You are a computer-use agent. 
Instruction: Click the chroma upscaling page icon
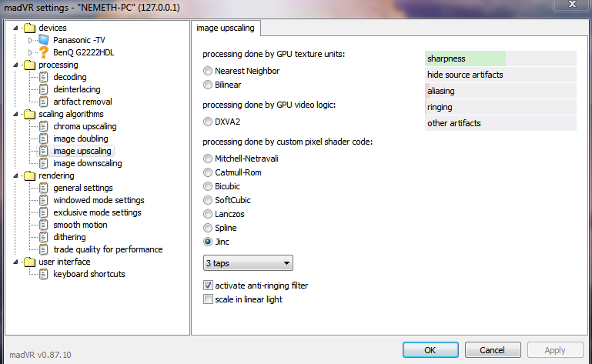point(44,126)
